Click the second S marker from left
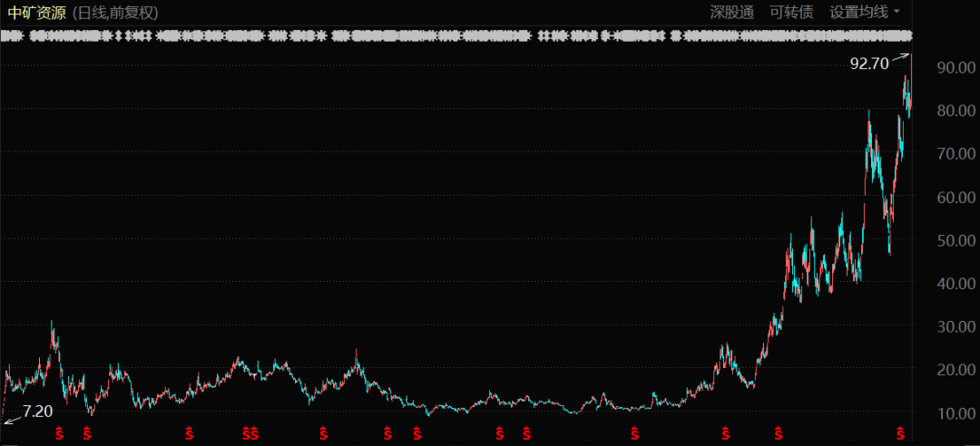The image size is (980, 446). pyautogui.click(x=87, y=433)
